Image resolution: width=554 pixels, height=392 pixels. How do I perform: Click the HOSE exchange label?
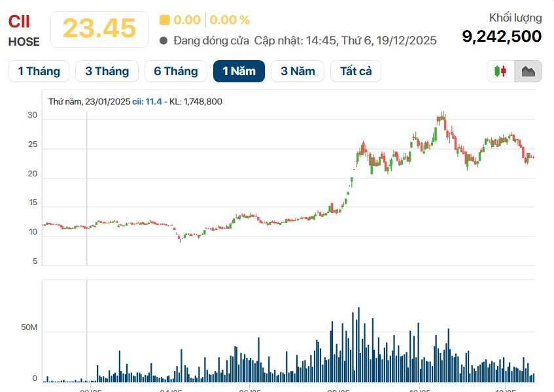(x=24, y=42)
